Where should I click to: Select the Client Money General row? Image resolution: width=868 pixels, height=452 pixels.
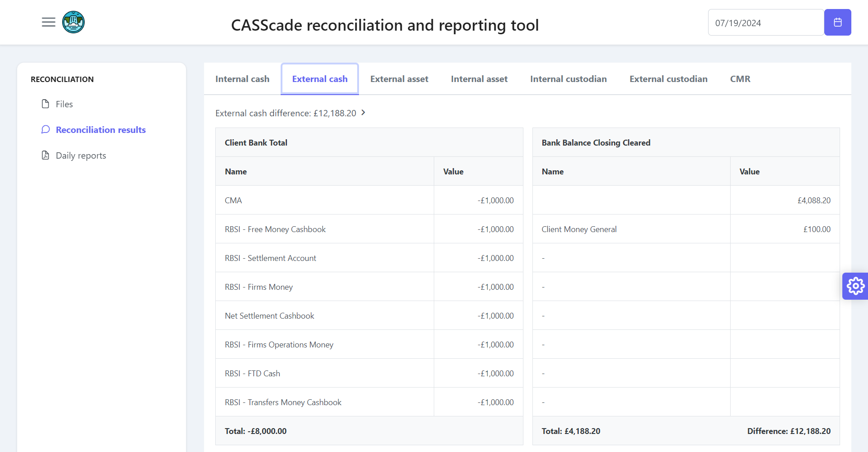(x=579, y=229)
